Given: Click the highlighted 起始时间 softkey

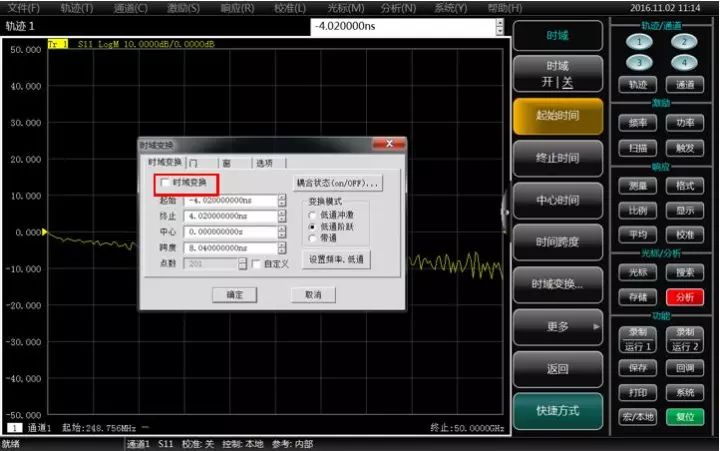Looking at the screenshot, I should click(557, 116).
